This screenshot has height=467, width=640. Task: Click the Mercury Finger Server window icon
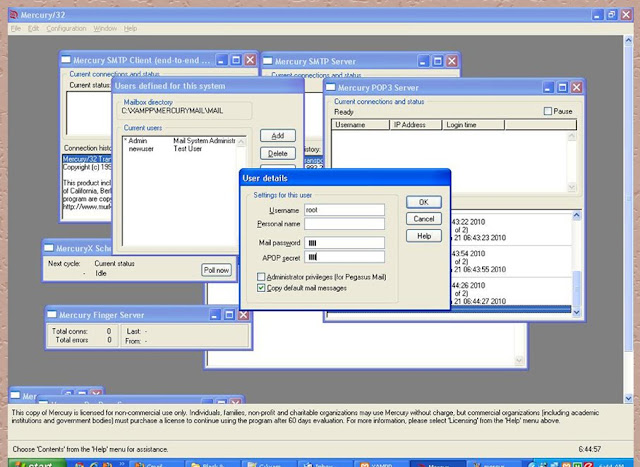click(52, 314)
